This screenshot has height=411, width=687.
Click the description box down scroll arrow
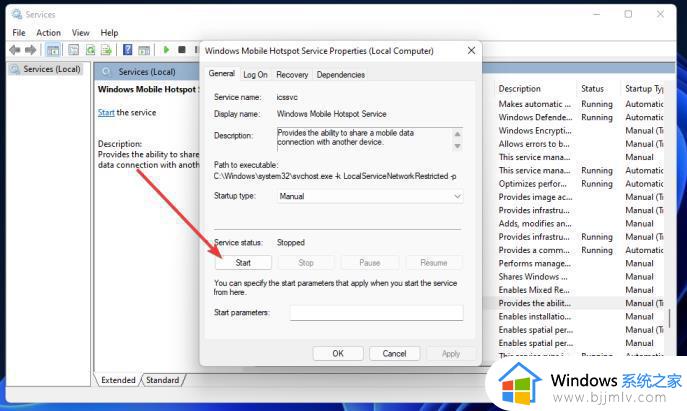click(457, 146)
